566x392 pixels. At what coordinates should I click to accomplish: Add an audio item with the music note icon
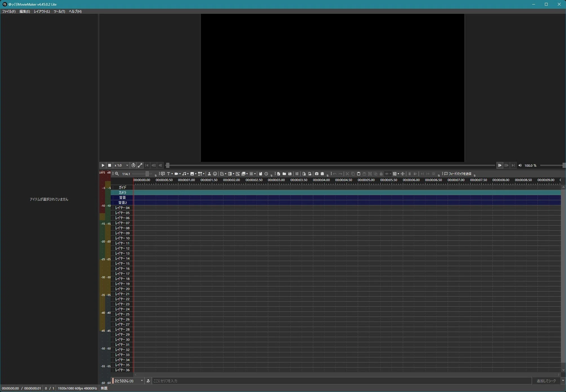(184, 174)
